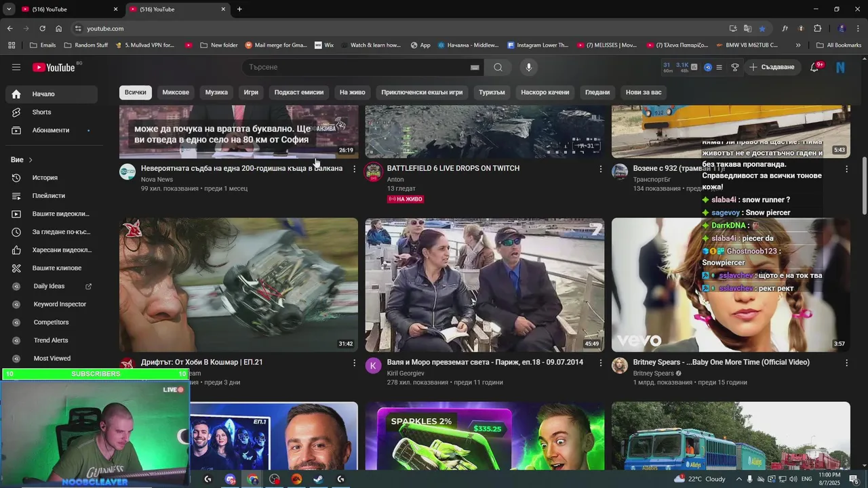
Task: Open Плейлисти in sidebar
Action: coord(52,196)
